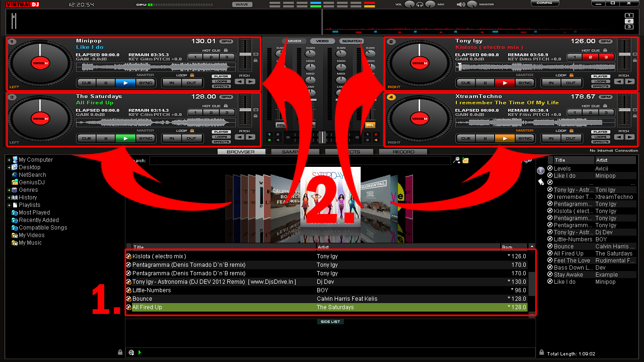
Task: Open the sidelist options tag icon
Action: point(541,181)
